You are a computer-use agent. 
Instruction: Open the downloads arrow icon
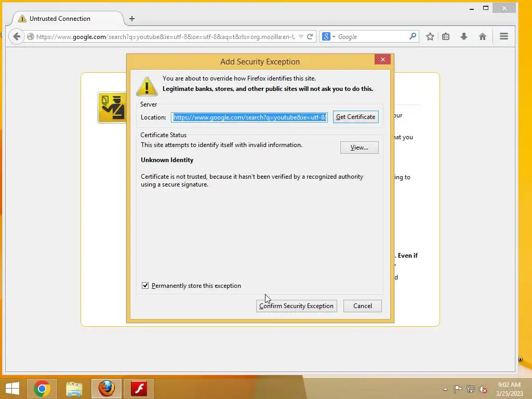point(464,37)
